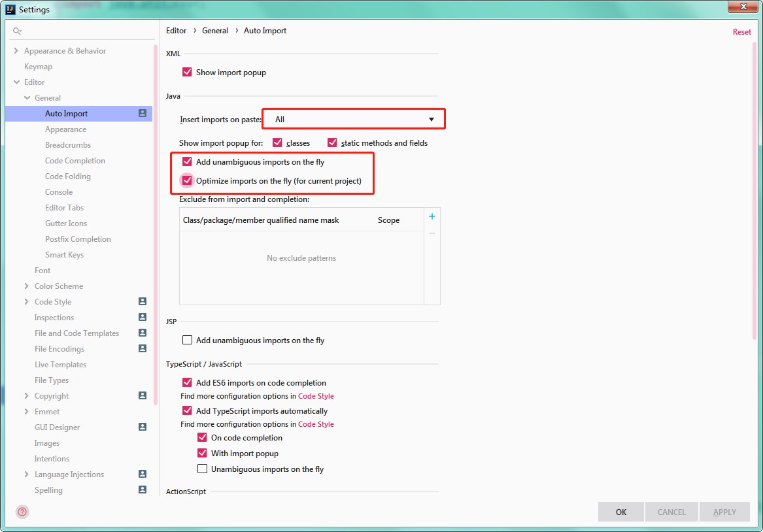Expand the Copyright node

[26, 396]
